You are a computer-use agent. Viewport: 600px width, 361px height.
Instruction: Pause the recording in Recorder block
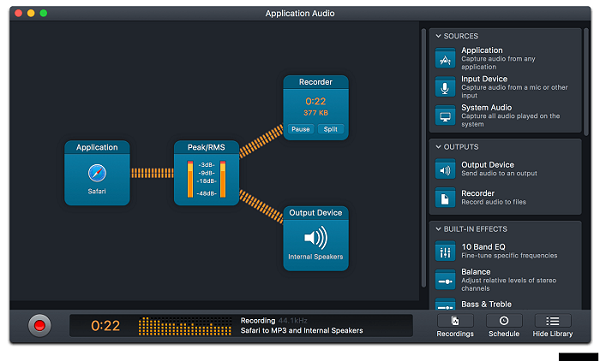click(301, 129)
